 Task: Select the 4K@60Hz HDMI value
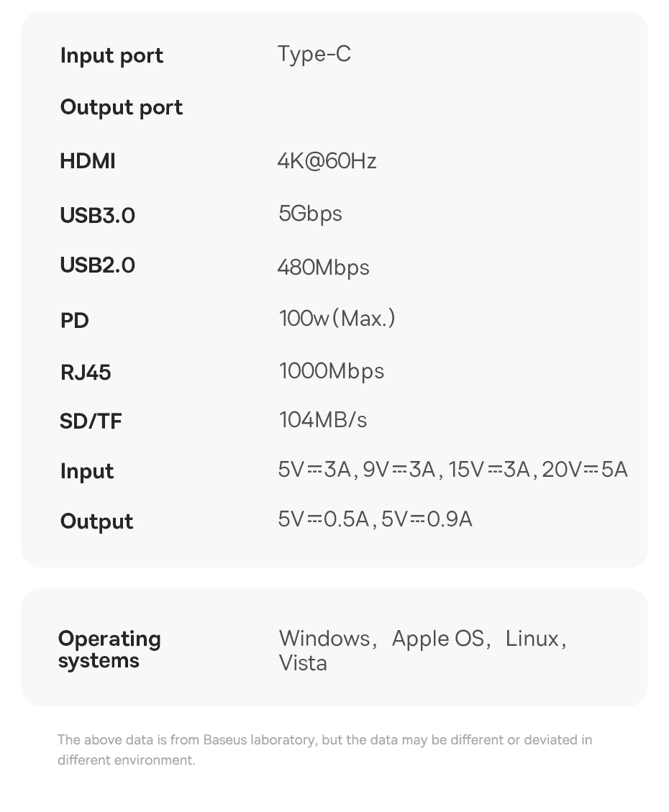tap(327, 160)
